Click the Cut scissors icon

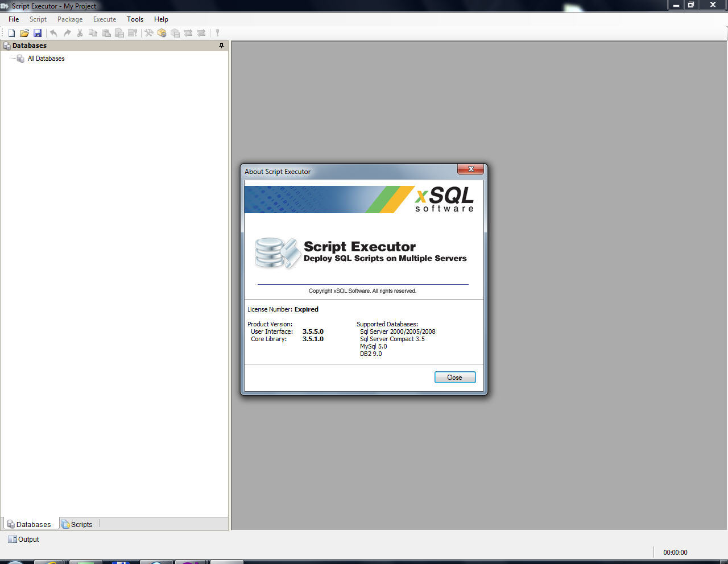tap(80, 33)
